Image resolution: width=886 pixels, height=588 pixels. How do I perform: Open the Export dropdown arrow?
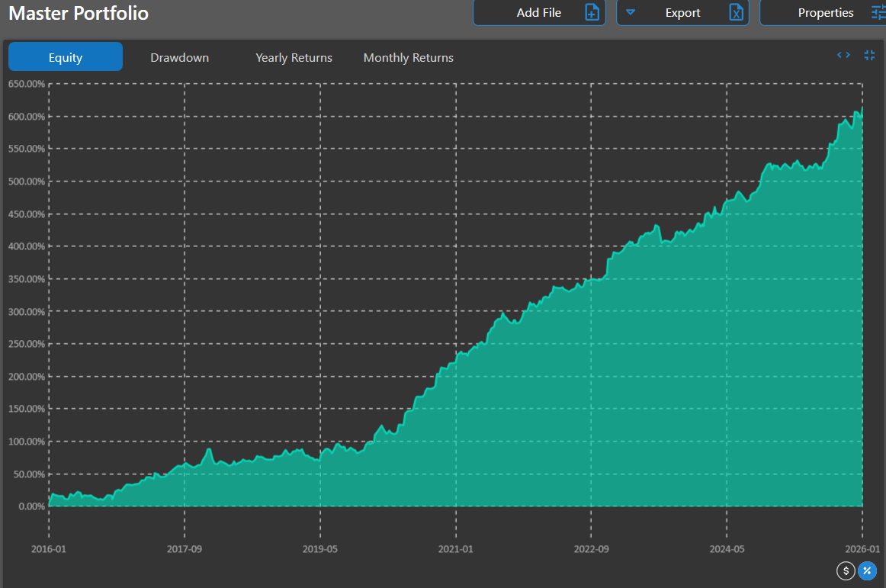(631, 12)
